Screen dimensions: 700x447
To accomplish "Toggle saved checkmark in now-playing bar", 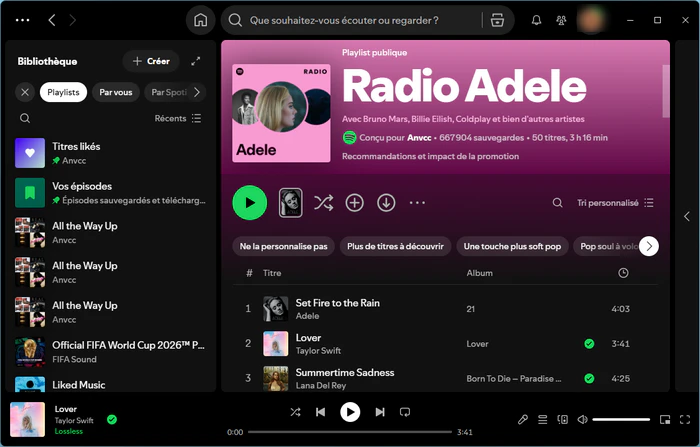I will [x=112, y=419].
